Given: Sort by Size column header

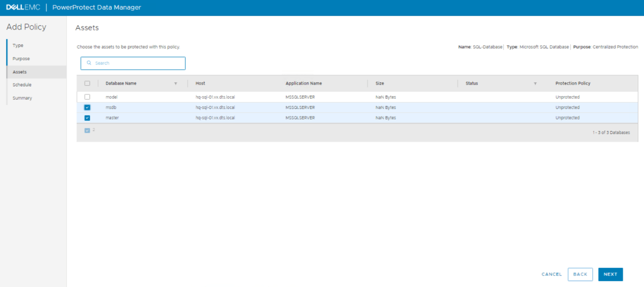Looking at the screenshot, I should click(380, 84).
